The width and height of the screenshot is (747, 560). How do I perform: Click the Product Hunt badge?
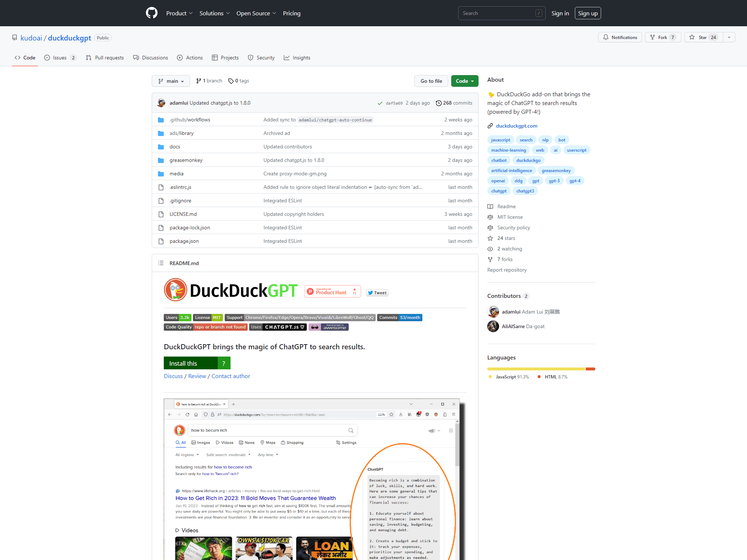coord(332,291)
